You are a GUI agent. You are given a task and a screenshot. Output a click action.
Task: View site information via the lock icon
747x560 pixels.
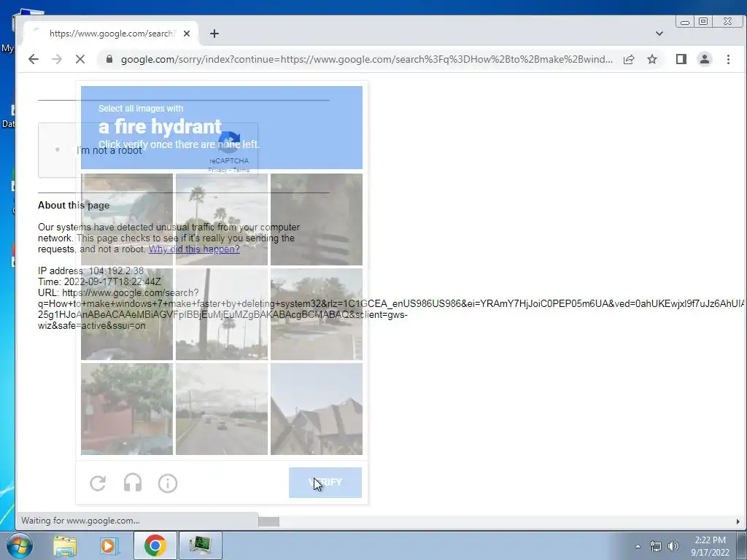[109, 59]
